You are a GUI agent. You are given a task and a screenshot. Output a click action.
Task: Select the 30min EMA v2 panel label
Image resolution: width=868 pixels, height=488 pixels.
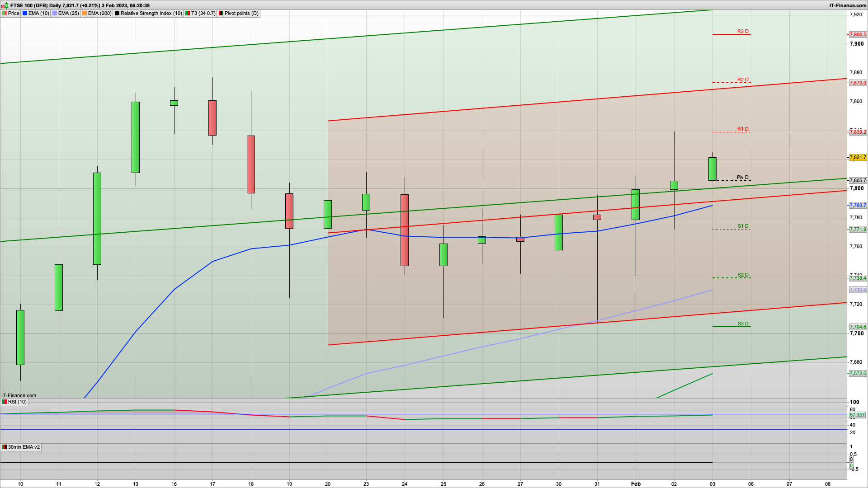(x=24, y=447)
